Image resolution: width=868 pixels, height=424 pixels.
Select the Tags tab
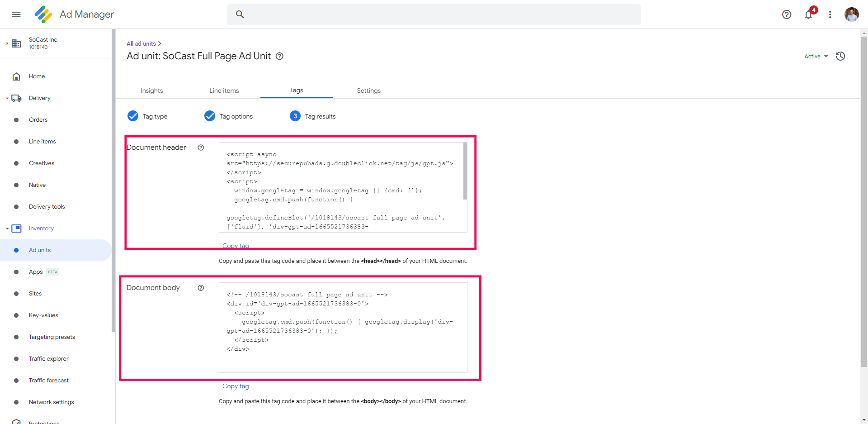point(297,91)
